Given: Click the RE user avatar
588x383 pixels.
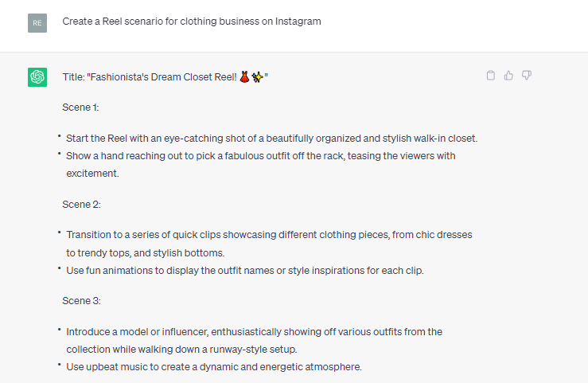Looking at the screenshot, I should click(37, 23).
